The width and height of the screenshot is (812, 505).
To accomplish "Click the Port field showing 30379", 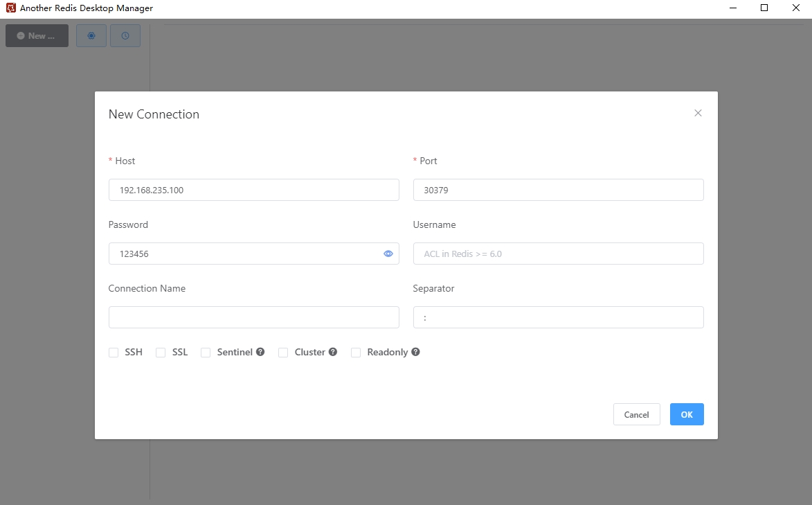I will tap(558, 190).
